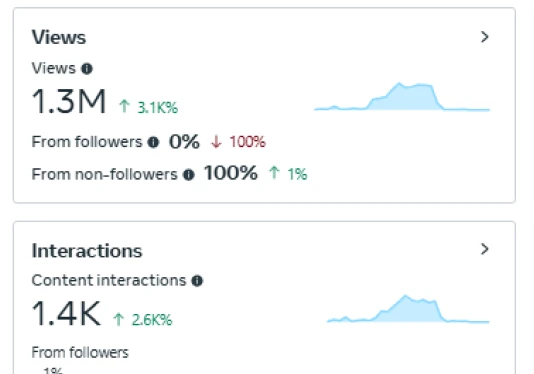Click the 0% from followers value
Image resolution: width=534 pixels, height=374 pixels.
[184, 141]
